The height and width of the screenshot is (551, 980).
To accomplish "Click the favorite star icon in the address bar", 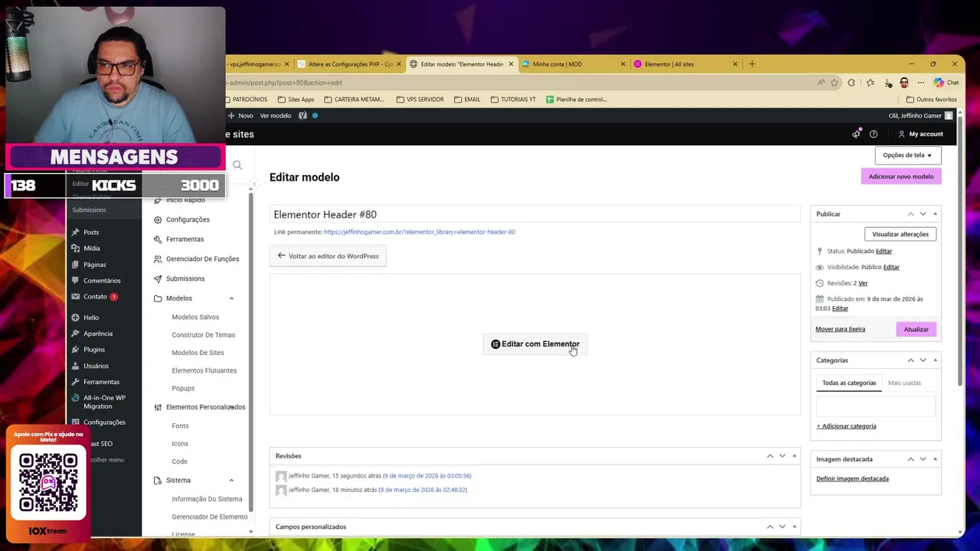I will pyautogui.click(x=834, y=83).
